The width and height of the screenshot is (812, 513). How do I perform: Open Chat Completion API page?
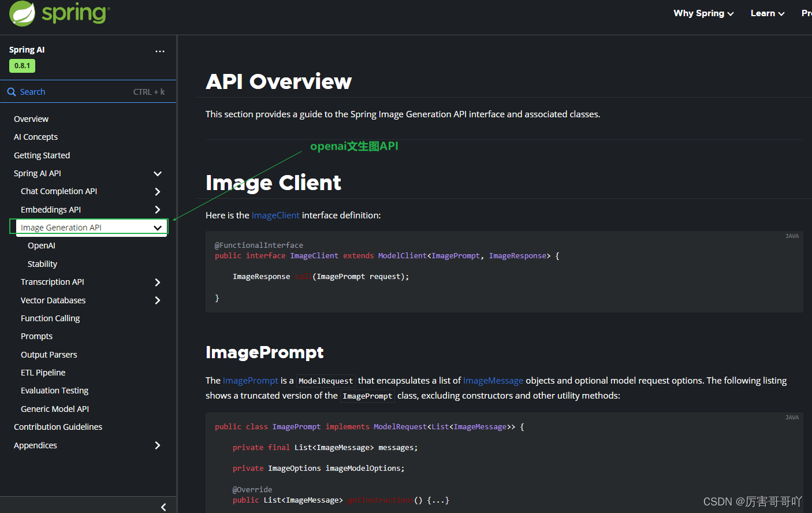pyautogui.click(x=59, y=191)
